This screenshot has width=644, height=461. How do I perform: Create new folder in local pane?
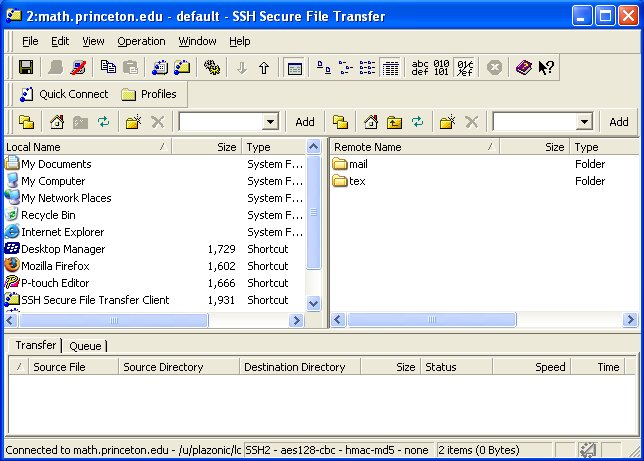[x=133, y=122]
